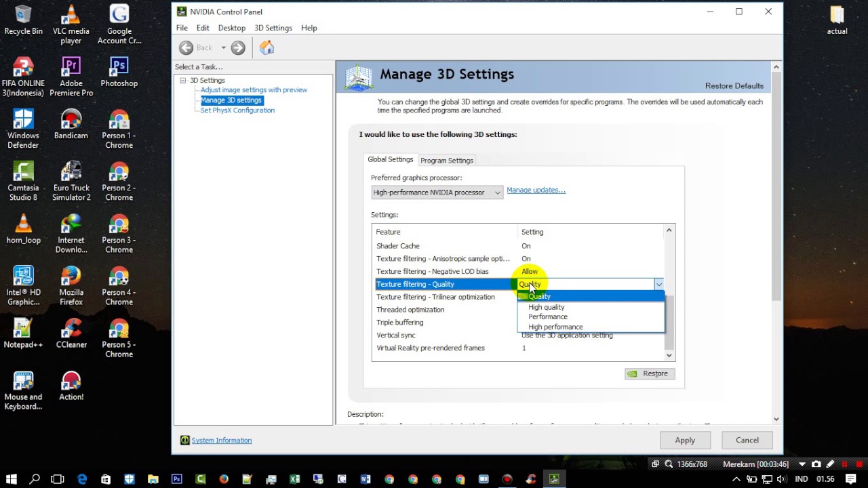Select Google Account Cr... desktop icon

tap(119, 25)
